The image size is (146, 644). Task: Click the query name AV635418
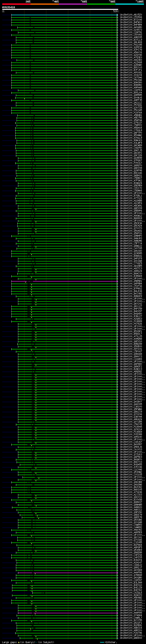click(8, 8)
